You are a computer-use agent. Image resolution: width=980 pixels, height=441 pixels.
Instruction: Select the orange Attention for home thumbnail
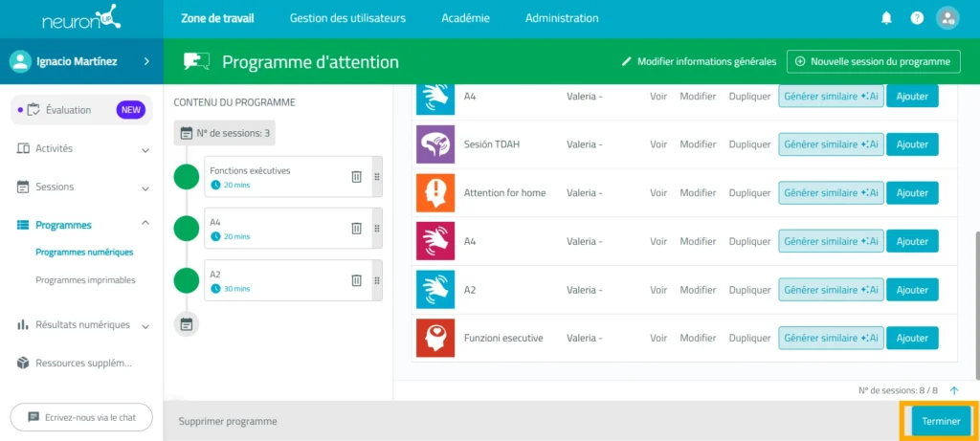point(435,193)
